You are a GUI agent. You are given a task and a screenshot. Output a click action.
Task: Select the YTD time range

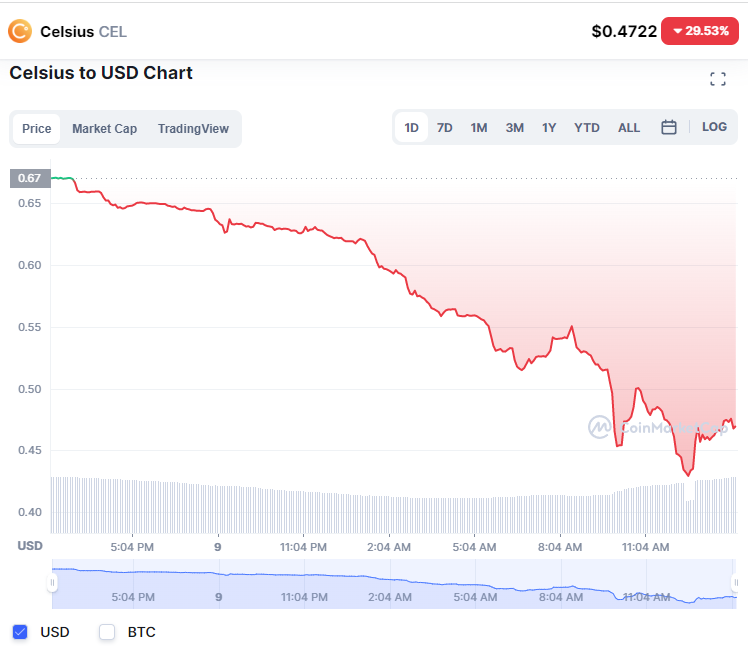click(587, 128)
